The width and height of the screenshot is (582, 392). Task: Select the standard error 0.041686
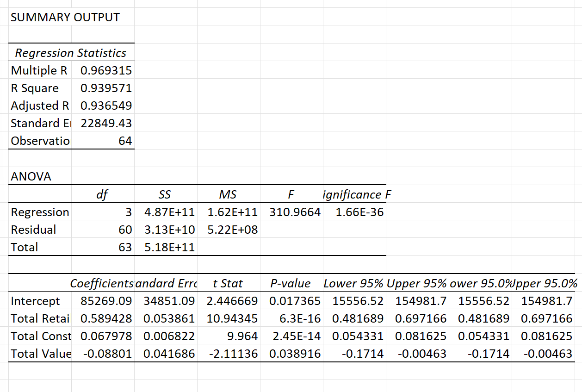click(169, 354)
